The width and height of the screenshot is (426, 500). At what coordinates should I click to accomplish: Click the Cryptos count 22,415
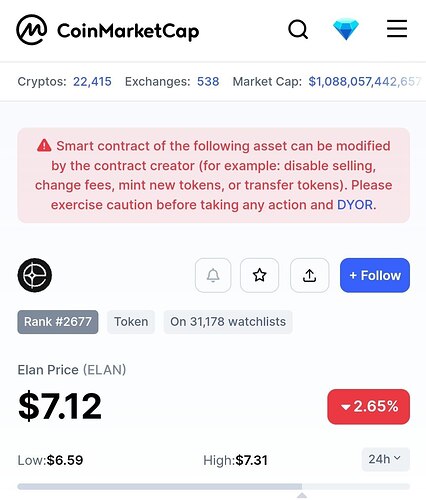coord(92,81)
